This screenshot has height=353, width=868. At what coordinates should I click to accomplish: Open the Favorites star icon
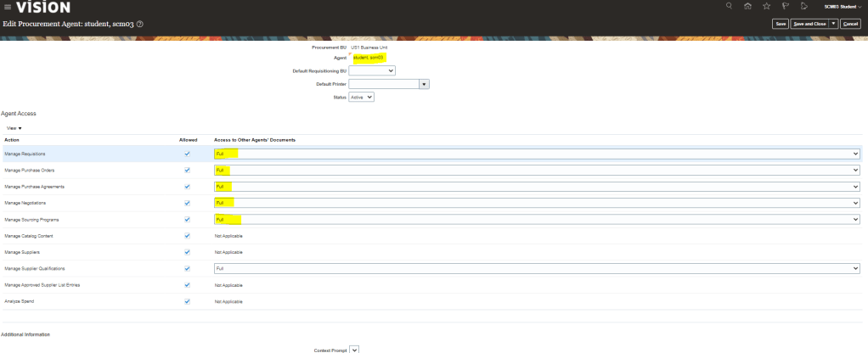tap(768, 8)
